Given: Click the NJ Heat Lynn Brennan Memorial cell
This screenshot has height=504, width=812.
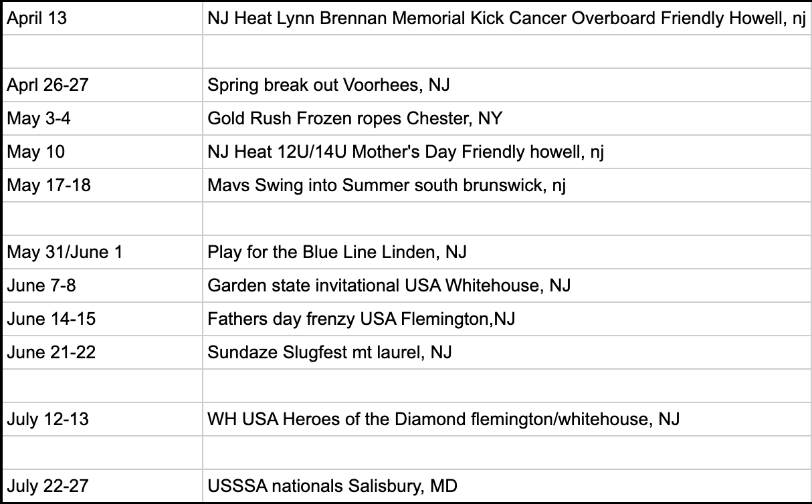Looking at the screenshot, I should pos(506,18).
